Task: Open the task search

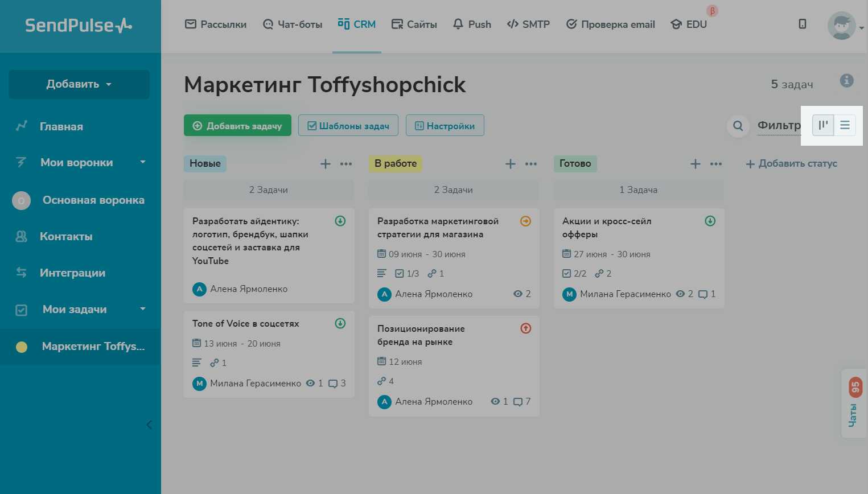Action: (738, 126)
